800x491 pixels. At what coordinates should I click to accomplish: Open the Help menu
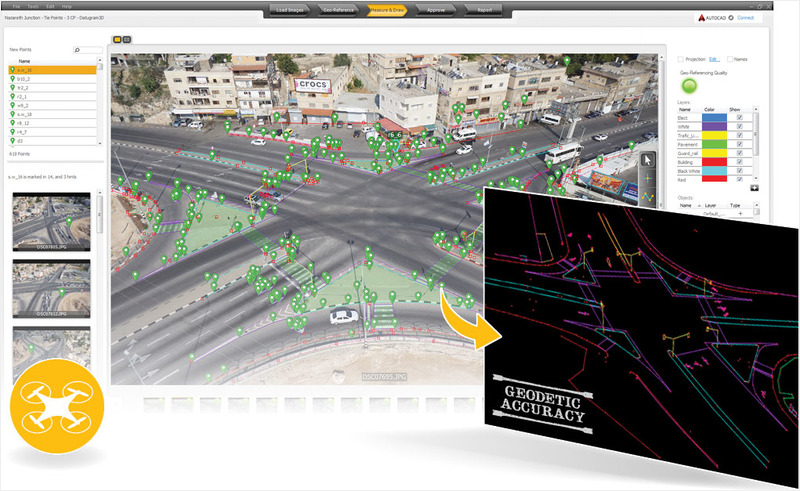click(67, 7)
